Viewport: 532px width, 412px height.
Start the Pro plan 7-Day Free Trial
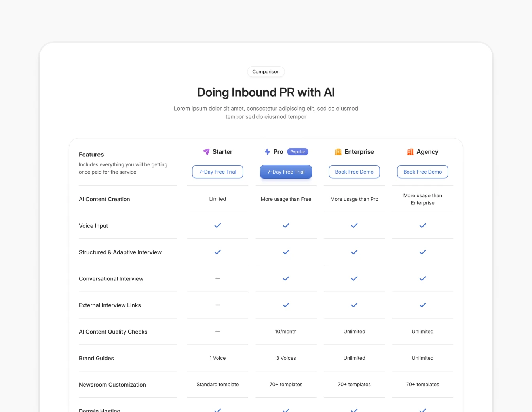coord(286,172)
